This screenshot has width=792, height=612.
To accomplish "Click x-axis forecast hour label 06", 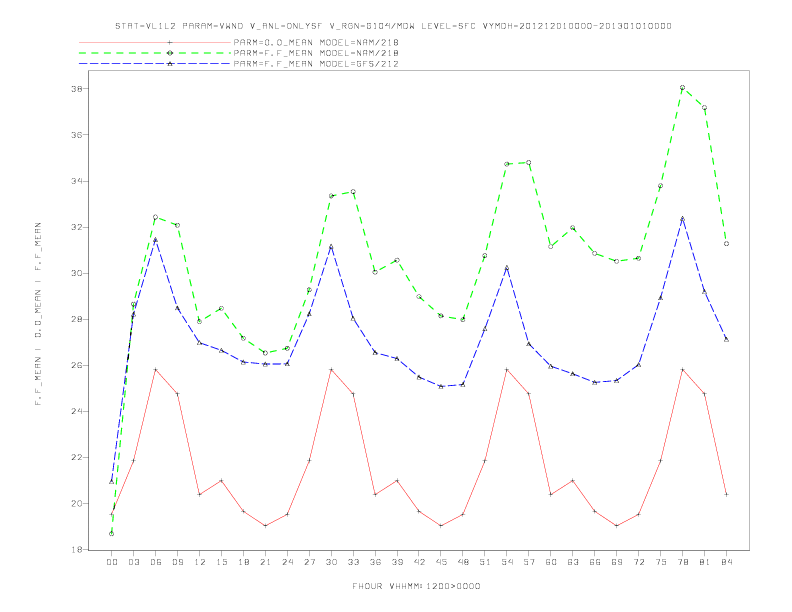I will point(156,562).
